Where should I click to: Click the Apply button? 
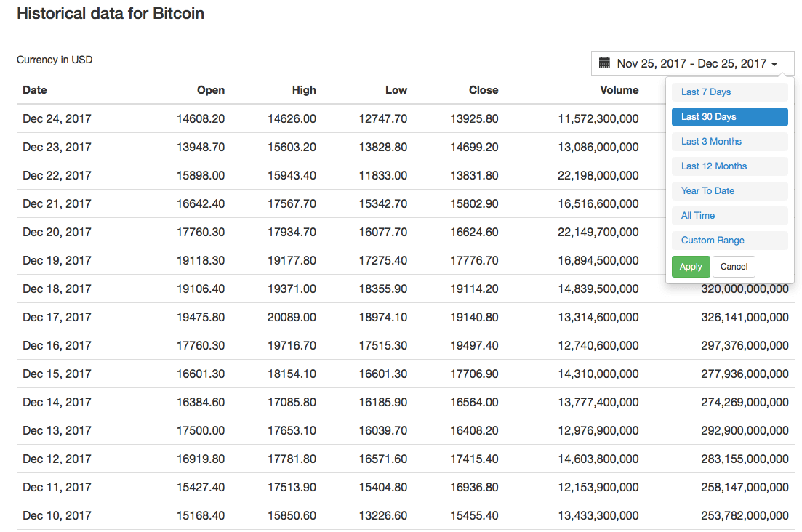pyautogui.click(x=691, y=266)
